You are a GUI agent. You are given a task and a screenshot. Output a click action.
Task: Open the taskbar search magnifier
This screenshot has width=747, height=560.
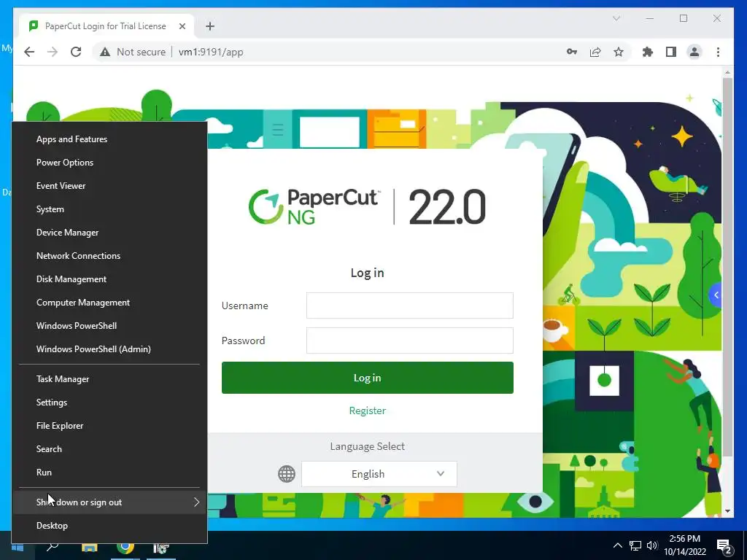pos(53,546)
